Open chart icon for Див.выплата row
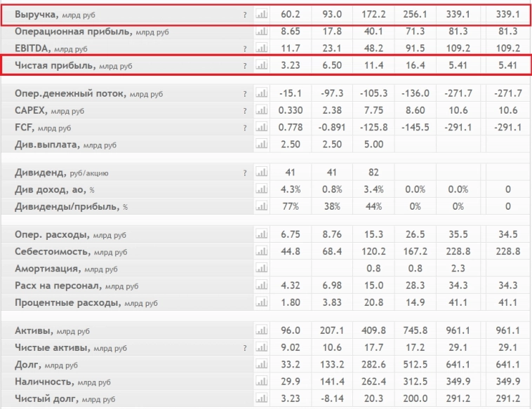532x409 pixels. coord(261,145)
